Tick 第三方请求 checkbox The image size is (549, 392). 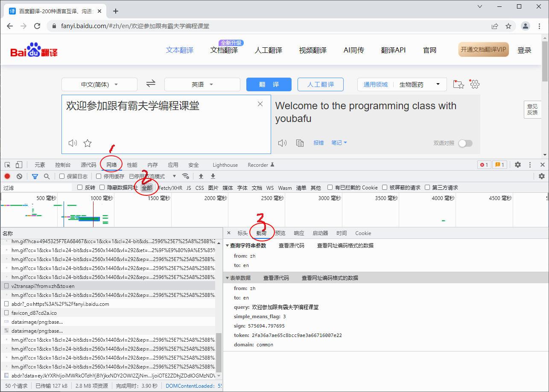coord(427,187)
